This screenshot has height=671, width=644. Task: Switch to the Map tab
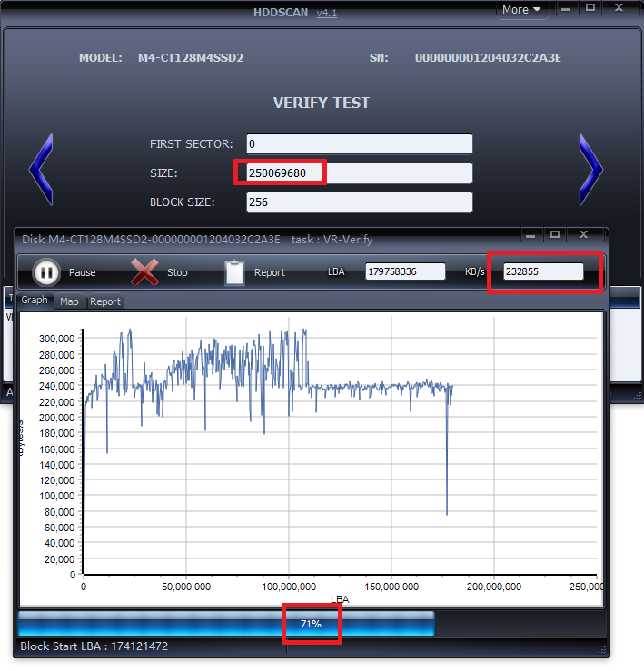tap(69, 301)
